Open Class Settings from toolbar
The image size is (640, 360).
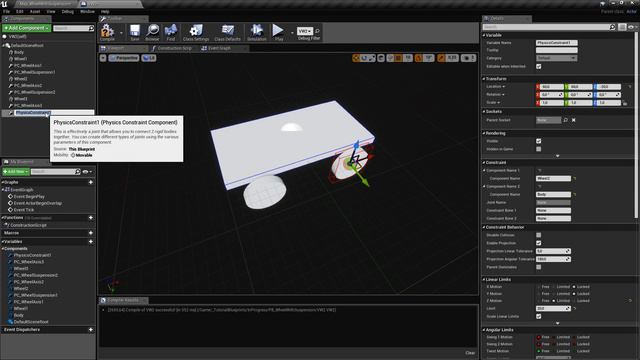[196, 32]
